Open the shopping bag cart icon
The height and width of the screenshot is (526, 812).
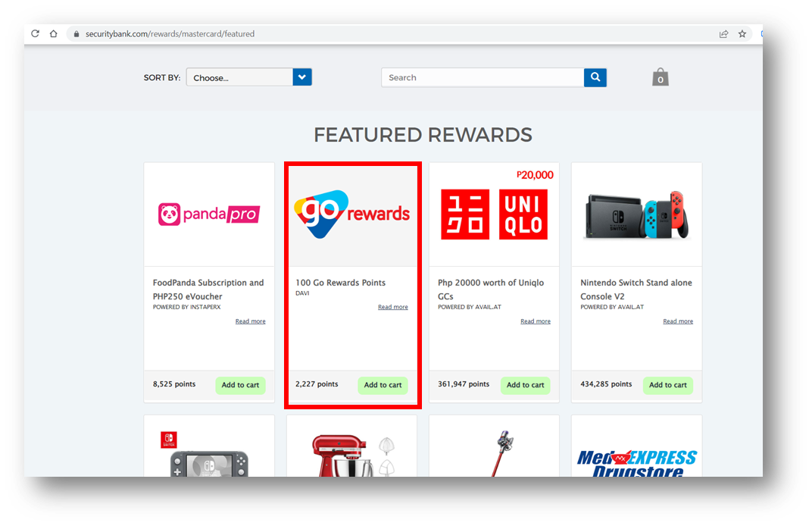tap(661, 77)
